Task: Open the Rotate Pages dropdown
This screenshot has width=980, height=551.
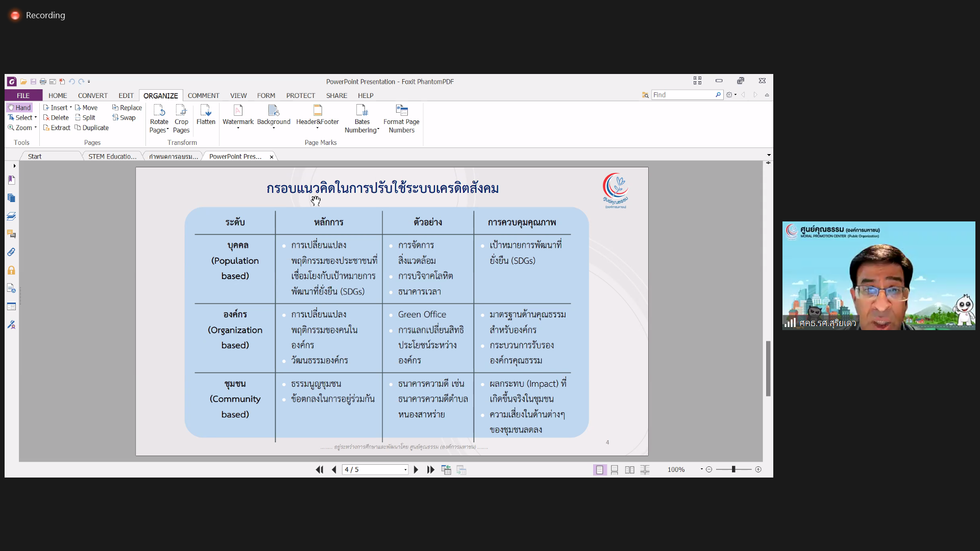Action: 159,126
